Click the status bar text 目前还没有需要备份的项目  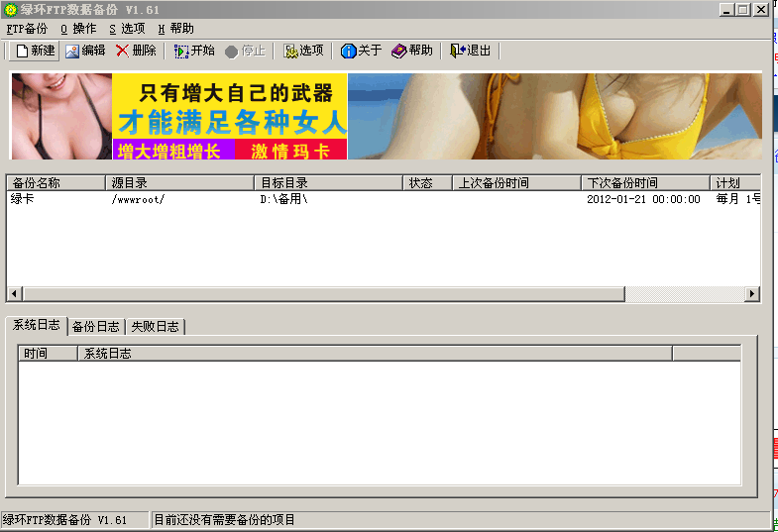coord(224,519)
